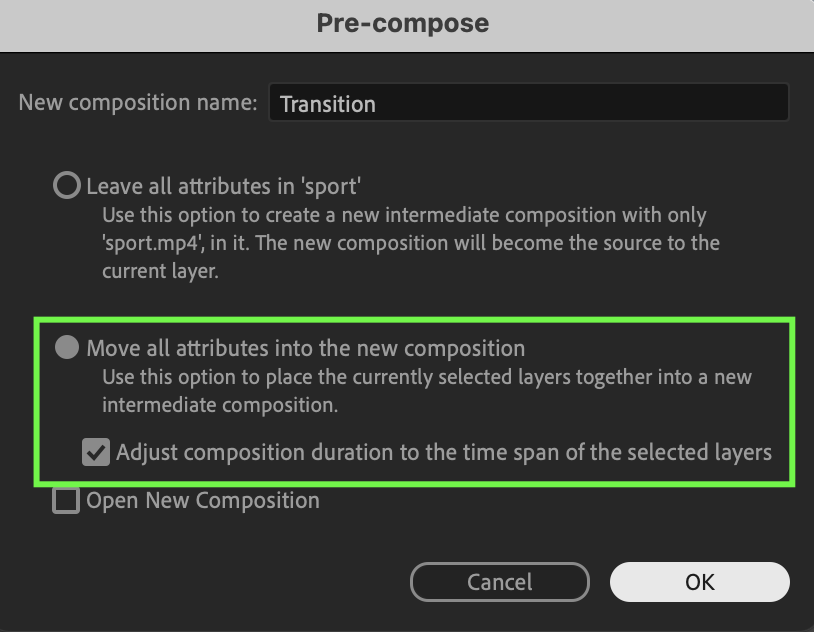Click the gray dot beside Move all attributes

(67, 347)
